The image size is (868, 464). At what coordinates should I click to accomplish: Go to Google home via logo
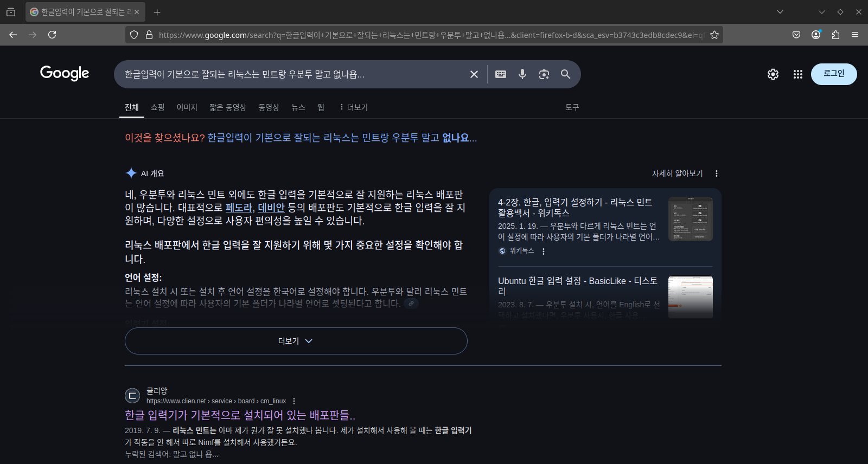coord(65,73)
